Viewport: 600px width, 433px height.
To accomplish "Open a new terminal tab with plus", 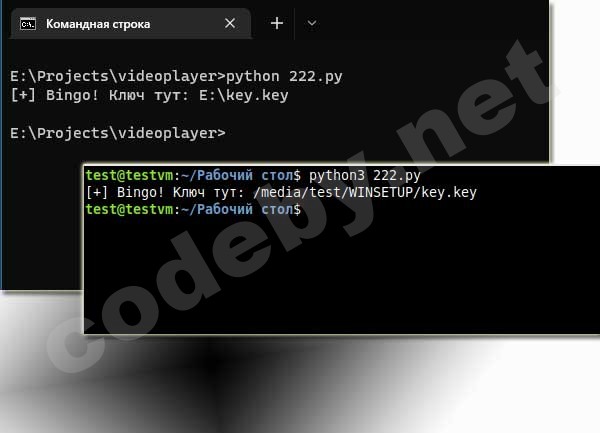I will 277,23.
